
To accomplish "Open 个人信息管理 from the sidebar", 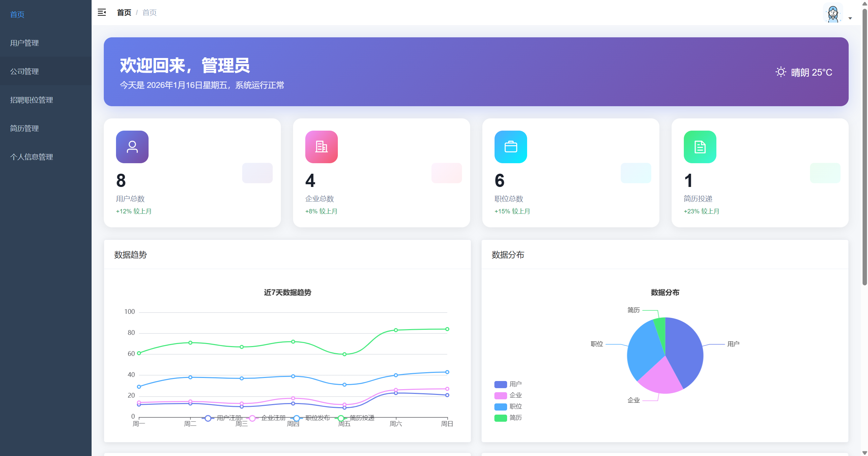I will 31,157.
